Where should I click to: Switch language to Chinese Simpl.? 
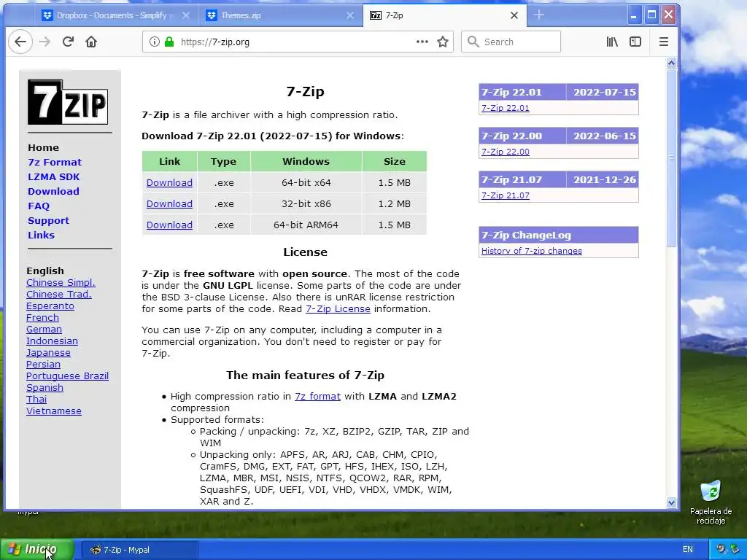(61, 282)
